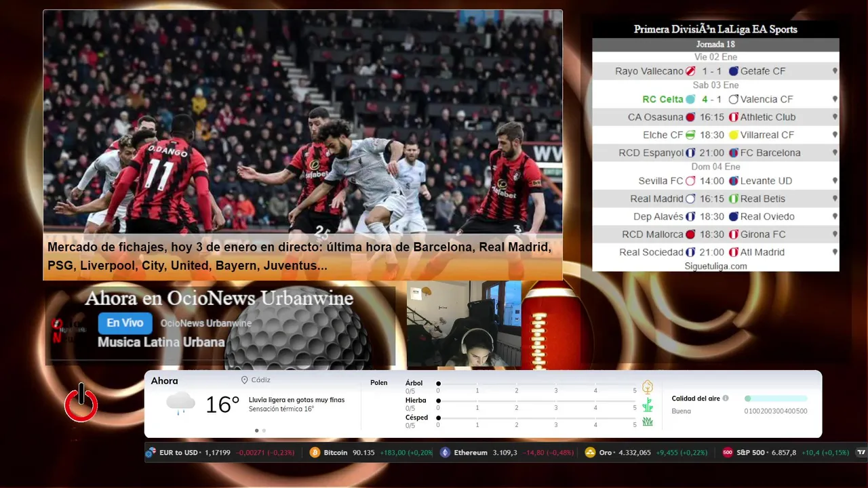
Task: Click the 16° temperature reading
Action: [222, 405]
